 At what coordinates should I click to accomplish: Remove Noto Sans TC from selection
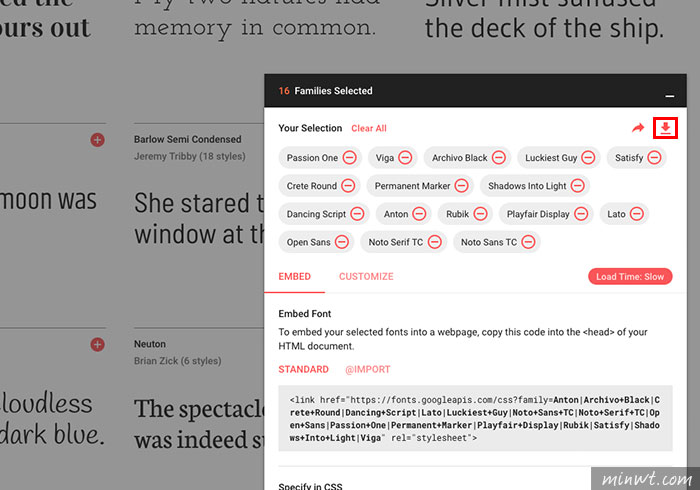click(529, 242)
